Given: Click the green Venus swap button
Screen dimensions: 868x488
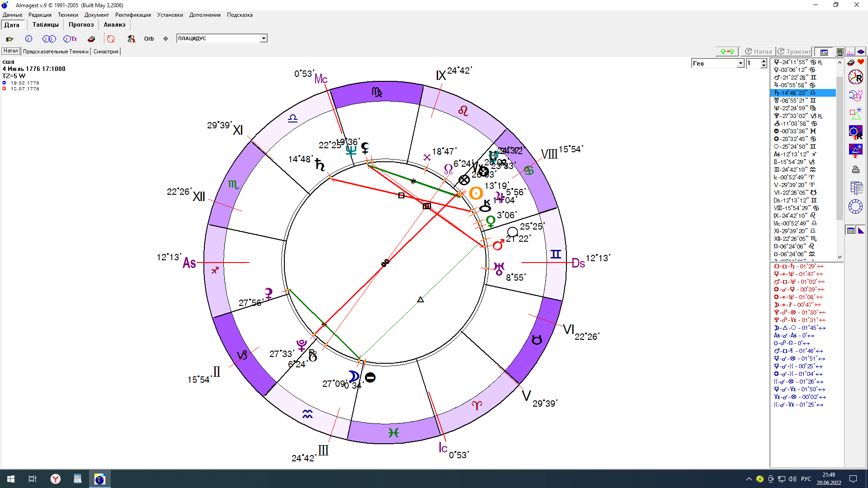Looking at the screenshot, I should click(727, 52).
